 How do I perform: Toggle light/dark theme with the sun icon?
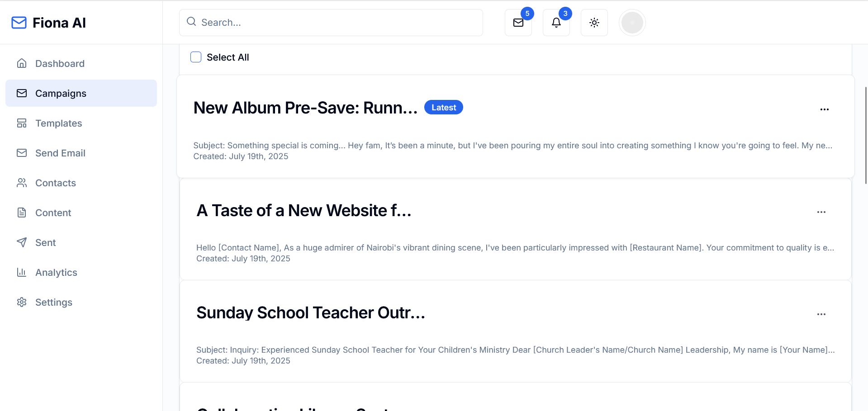click(x=594, y=23)
